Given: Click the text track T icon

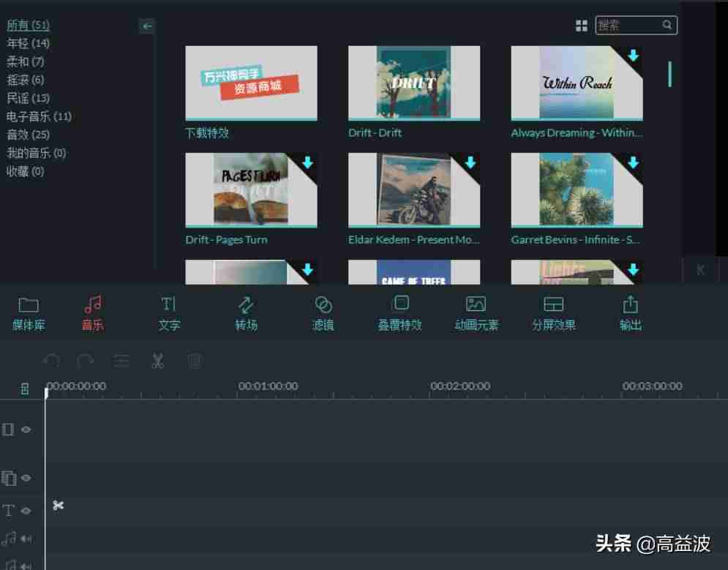Looking at the screenshot, I should point(8,511).
